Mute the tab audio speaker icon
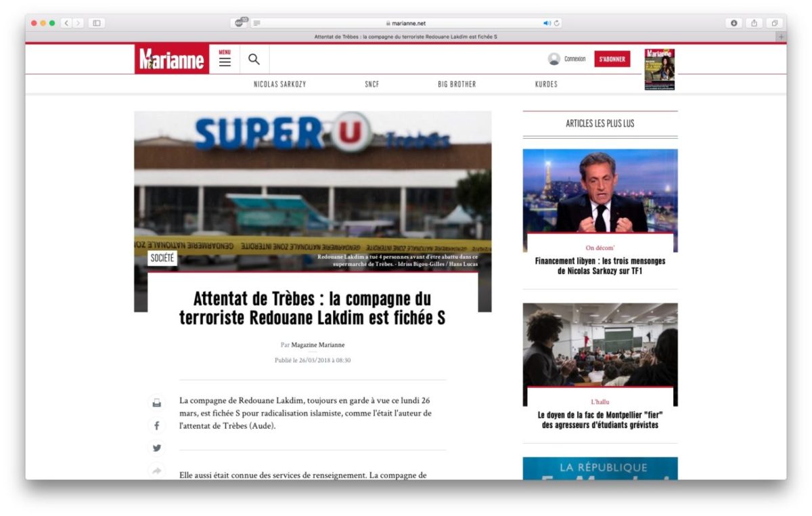The width and height of the screenshot is (812, 516). click(547, 23)
